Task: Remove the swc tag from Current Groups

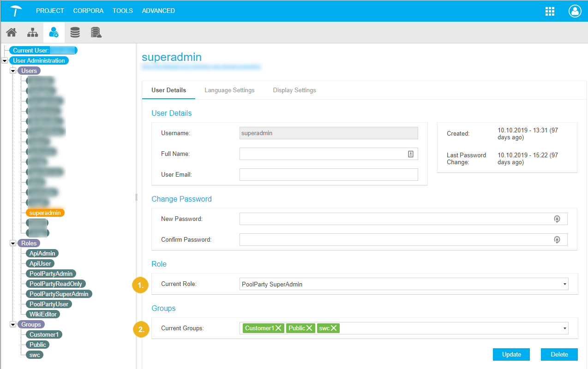Action: (x=334, y=328)
